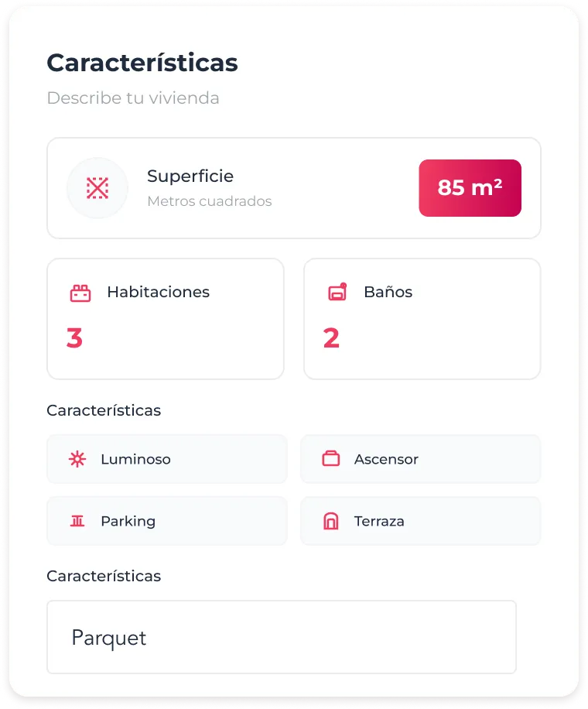Enable the Ascensor feature chip
The image size is (588, 709).
[420, 459]
